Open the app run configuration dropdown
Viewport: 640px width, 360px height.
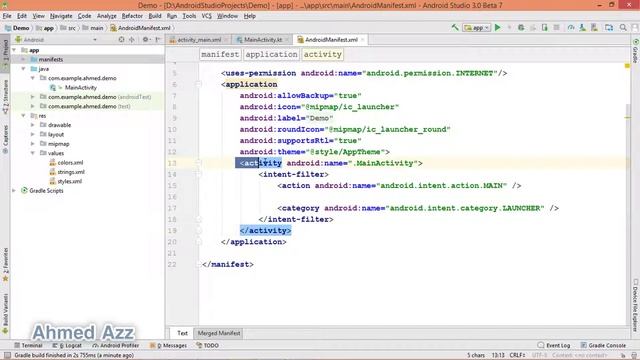(477, 28)
